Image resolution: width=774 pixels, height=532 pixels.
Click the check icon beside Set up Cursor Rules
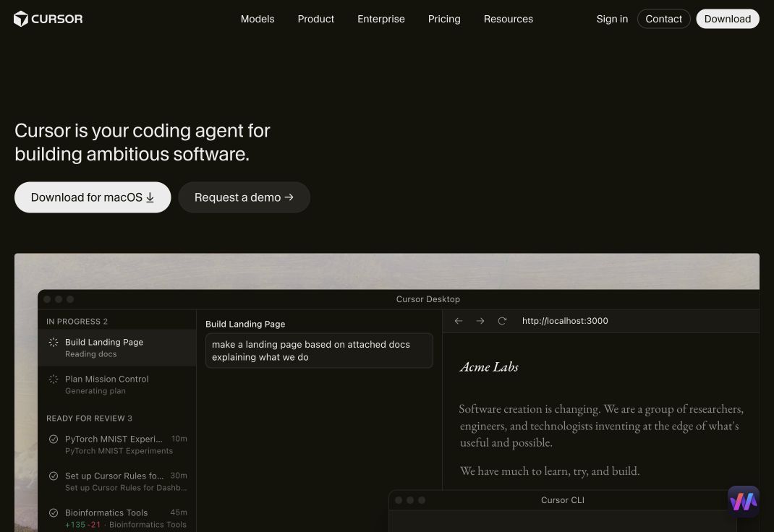click(54, 476)
